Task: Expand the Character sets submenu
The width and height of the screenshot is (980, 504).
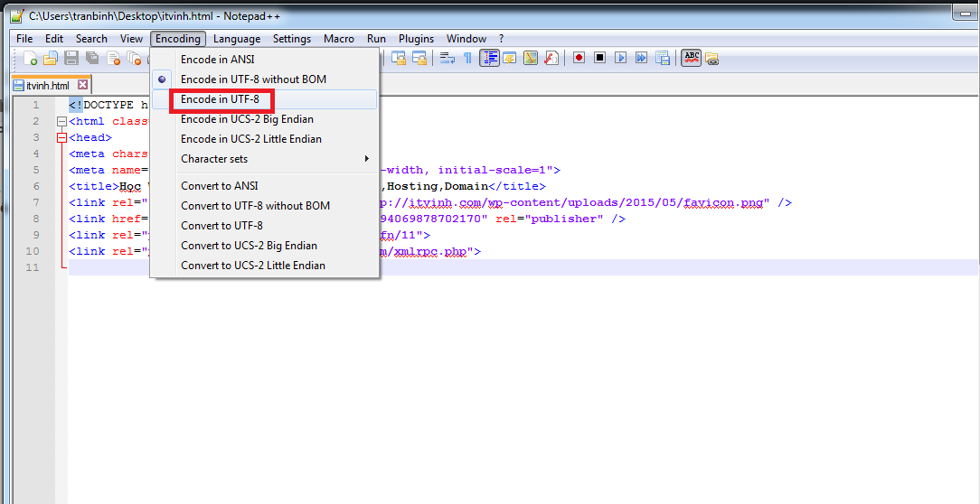Action: (x=264, y=159)
